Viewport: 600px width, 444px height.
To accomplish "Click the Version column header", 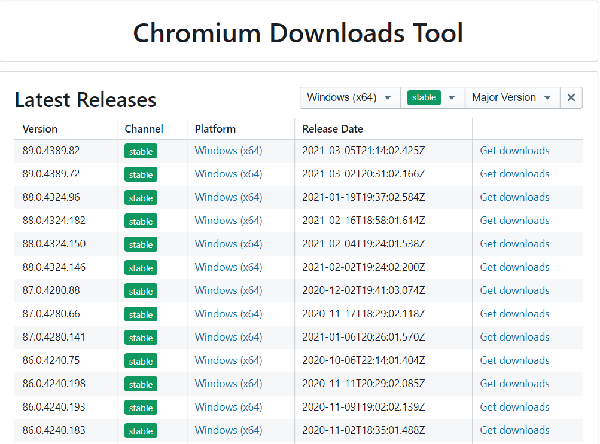I will click(40, 129).
